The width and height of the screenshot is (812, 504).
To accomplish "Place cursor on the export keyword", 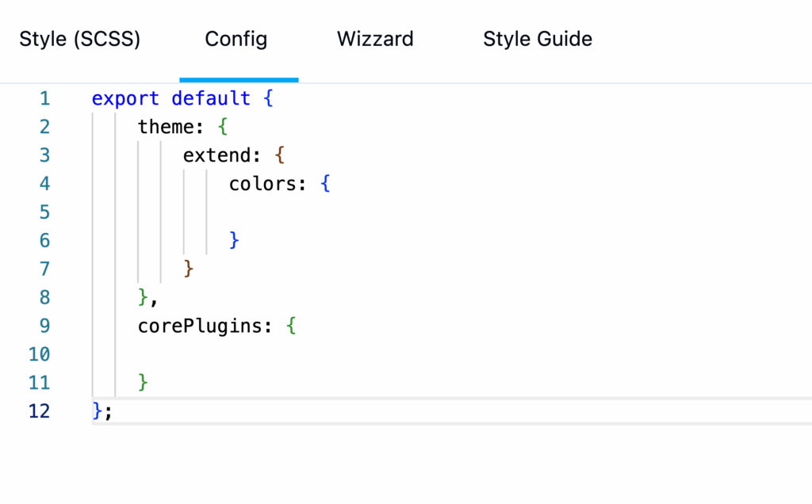I will pyautogui.click(x=124, y=97).
